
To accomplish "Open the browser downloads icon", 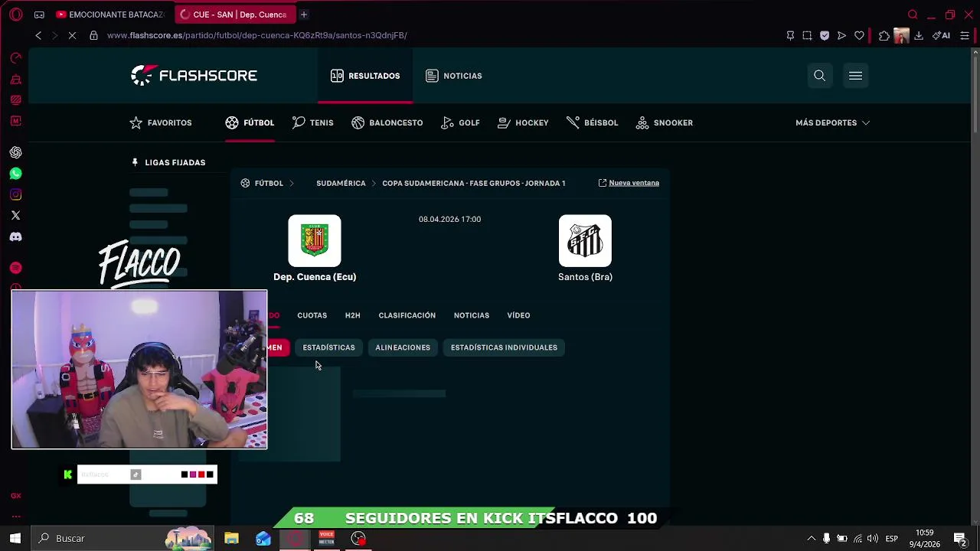I will (919, 35).
